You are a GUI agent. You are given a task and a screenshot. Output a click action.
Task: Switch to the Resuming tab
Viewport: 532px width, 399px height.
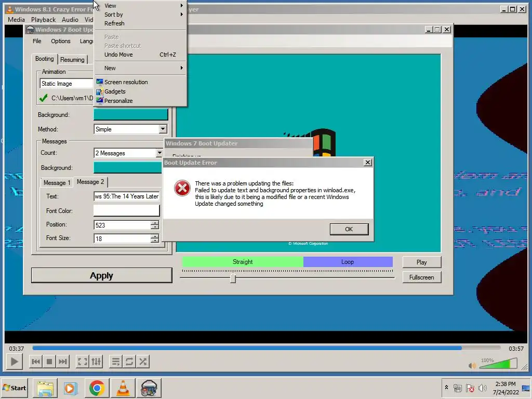[x=72, y=60]
